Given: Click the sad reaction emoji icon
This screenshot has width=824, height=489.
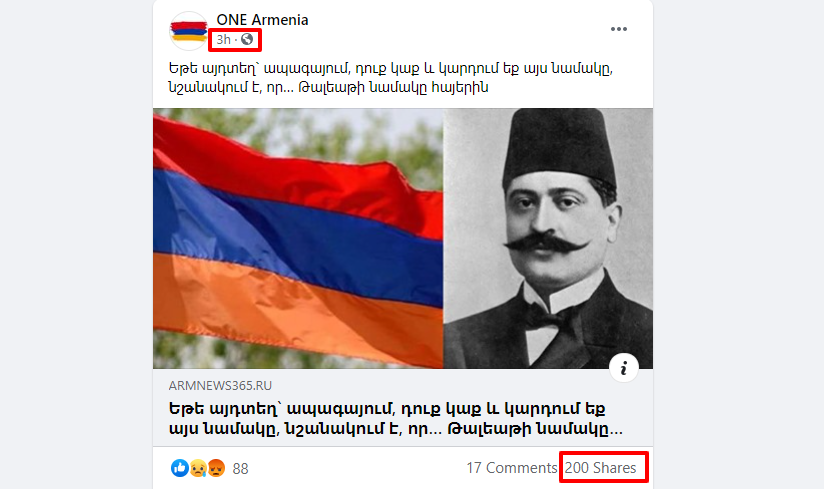Looking at the screenshot, I should 198,467.
